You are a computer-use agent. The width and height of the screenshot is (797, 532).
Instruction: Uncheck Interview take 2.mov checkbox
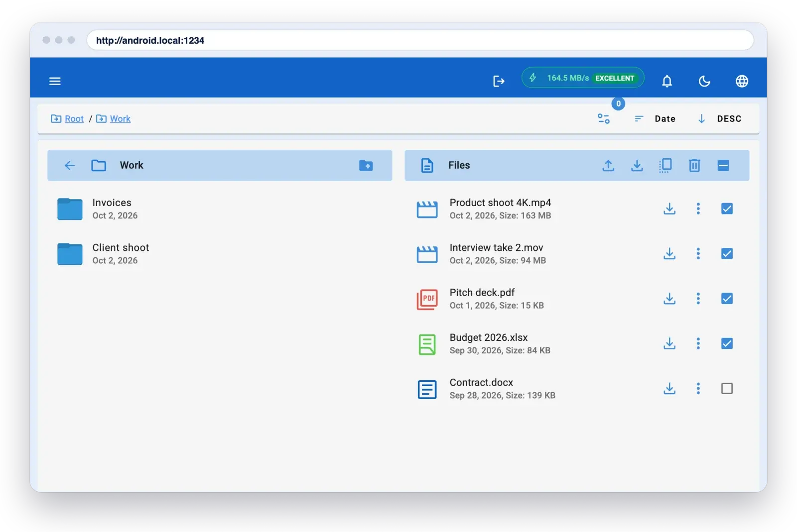(727, 254)
